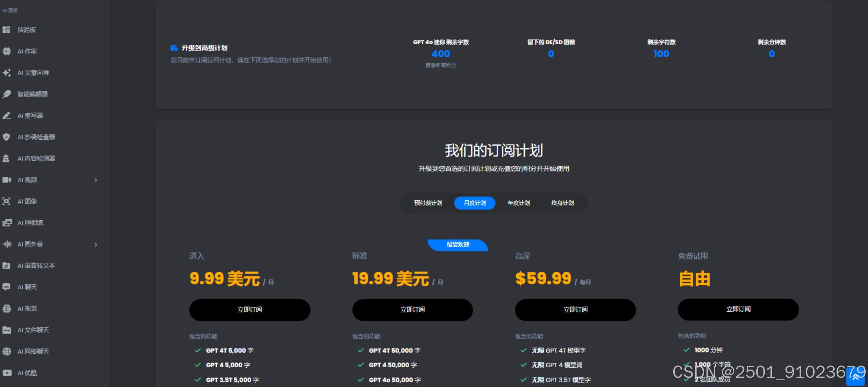Click the blue scroll-to-top arrow button
The height and width of the screenshot is (387, 868).
click(855, 376)
